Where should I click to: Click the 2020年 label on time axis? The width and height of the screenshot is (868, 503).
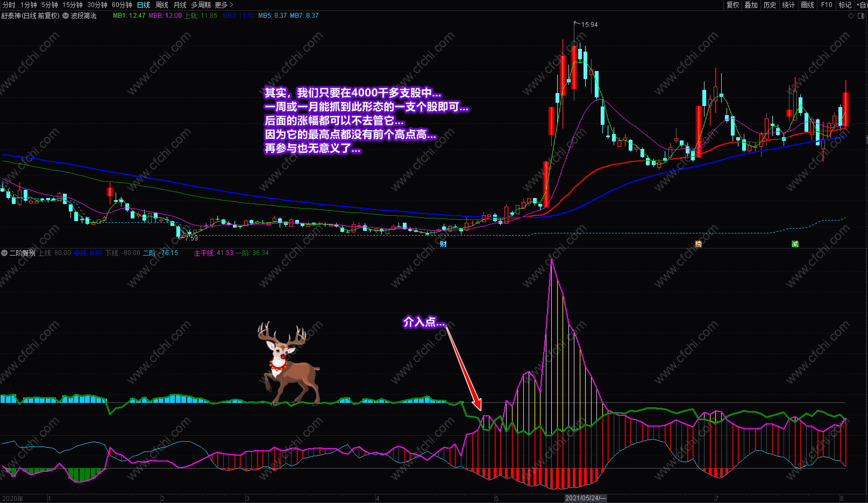[13, 499]
